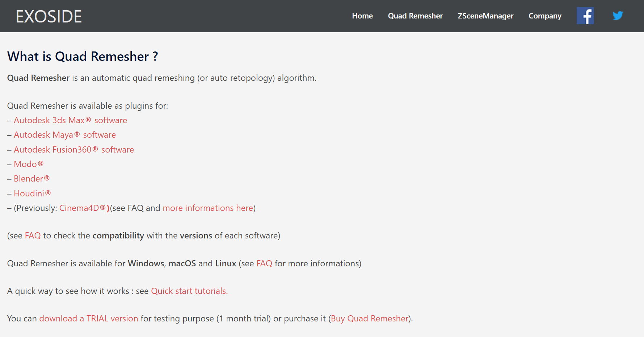The height and width of the screenshot is (337, 644).
Task: Open the ZSceneManager menu item
Action: coord(485,16)
